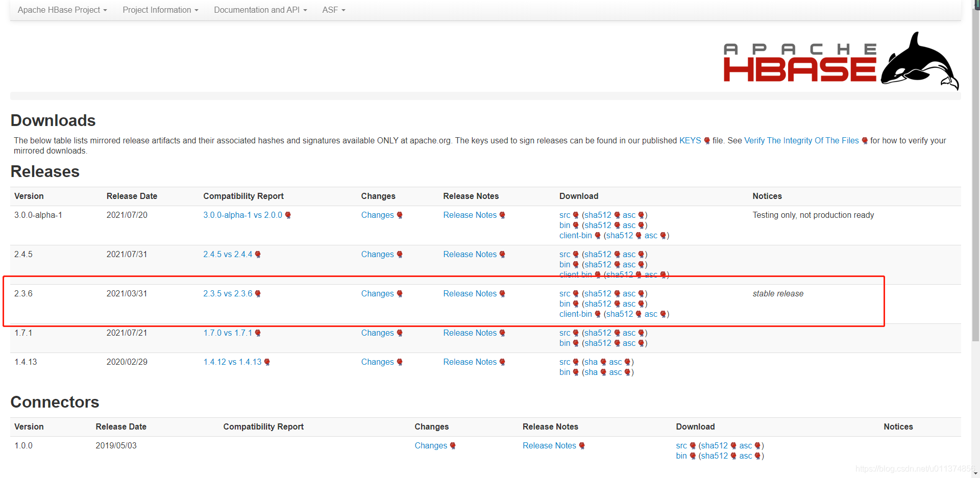Download client-bin for version 2.3.6

tap(575, 314)
